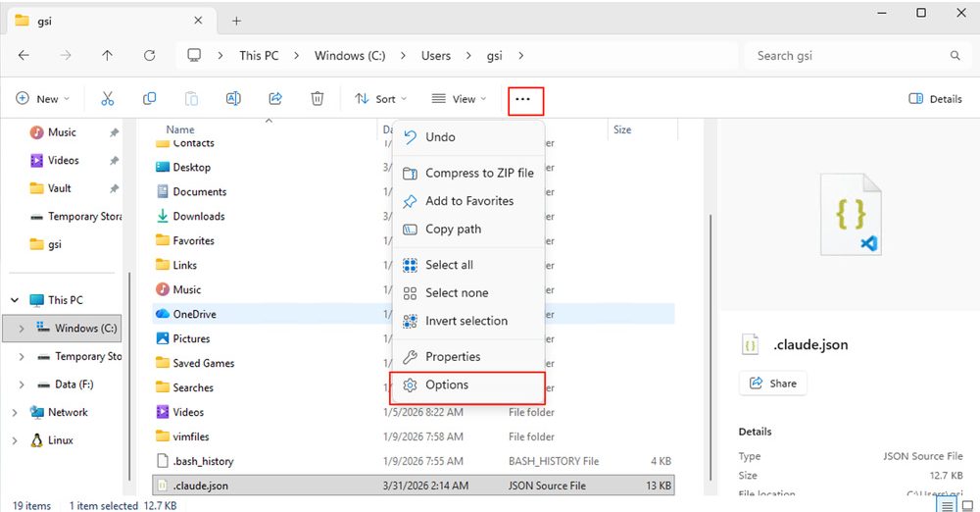Open the New item button
The width and height of the screenshot is (980, 512).
[x=43, y=99]
